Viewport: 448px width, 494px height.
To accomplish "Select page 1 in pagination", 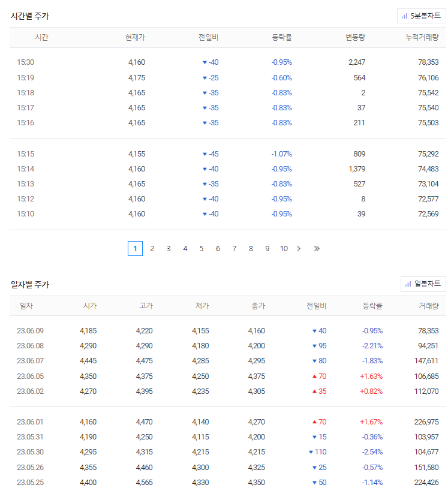I will (x=136, y=249).
